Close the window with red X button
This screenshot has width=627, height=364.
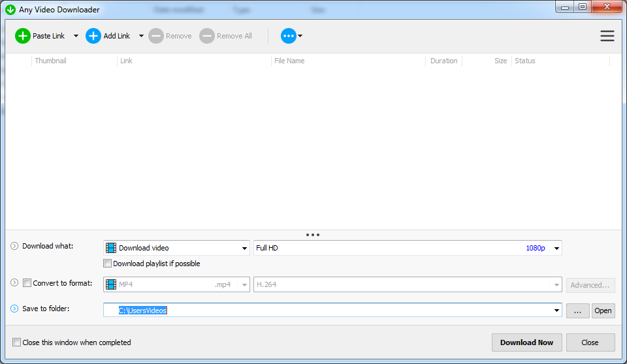tap(607, 7)
